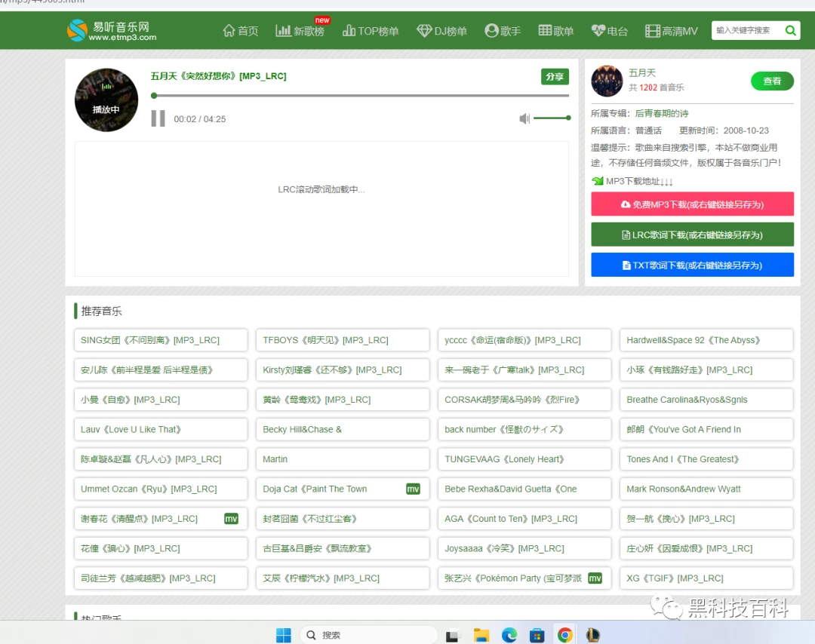Click 免费MP3下载 download button
815x644 pixels.
(692, 204)
